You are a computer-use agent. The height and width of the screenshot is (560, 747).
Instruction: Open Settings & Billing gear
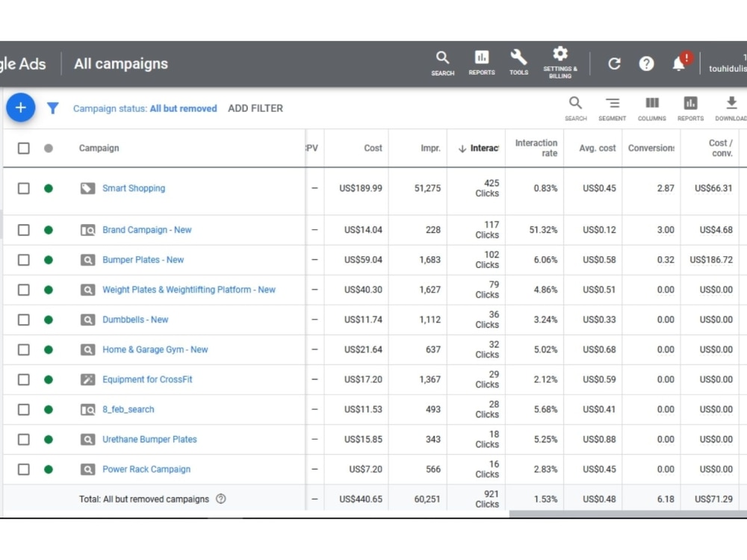[560, 63]
